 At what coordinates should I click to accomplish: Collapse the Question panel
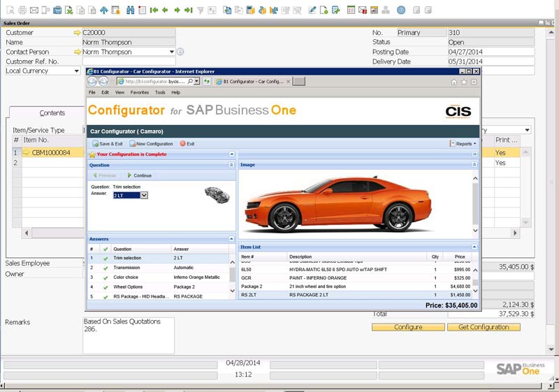coord(231,165)
